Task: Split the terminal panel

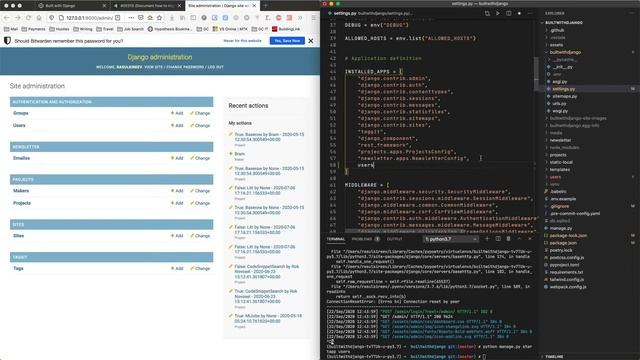Action: pos(498,239)
